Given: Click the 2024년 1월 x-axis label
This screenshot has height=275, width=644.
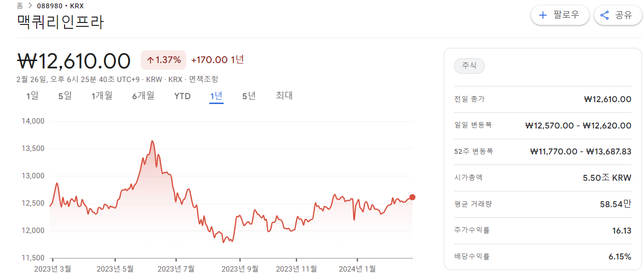Looking at the screenshot, I should coord(357,269).
